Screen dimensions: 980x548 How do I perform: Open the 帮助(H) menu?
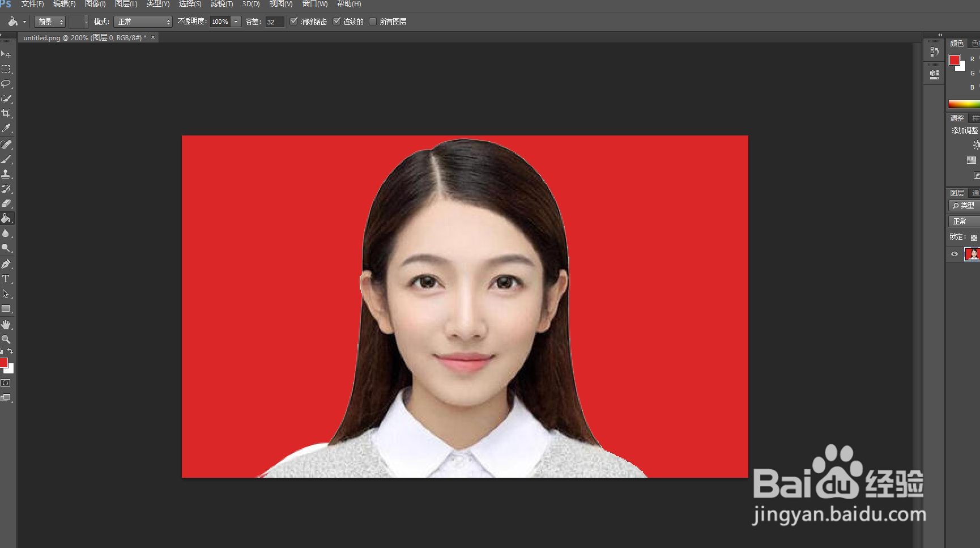click(x=349, y=4)
